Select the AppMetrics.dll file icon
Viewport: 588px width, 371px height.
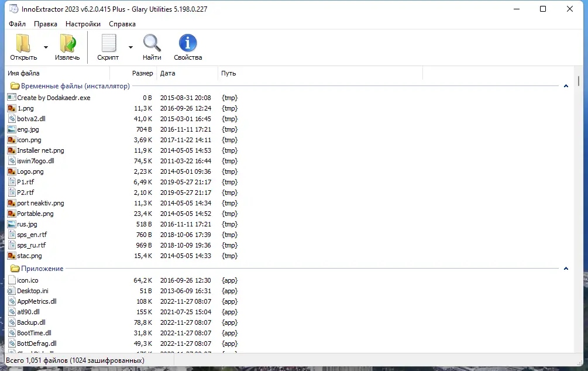12,301
